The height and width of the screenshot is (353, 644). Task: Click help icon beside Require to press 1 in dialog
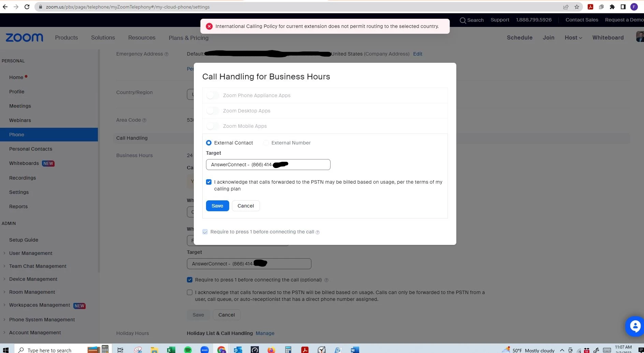point(318,232)
